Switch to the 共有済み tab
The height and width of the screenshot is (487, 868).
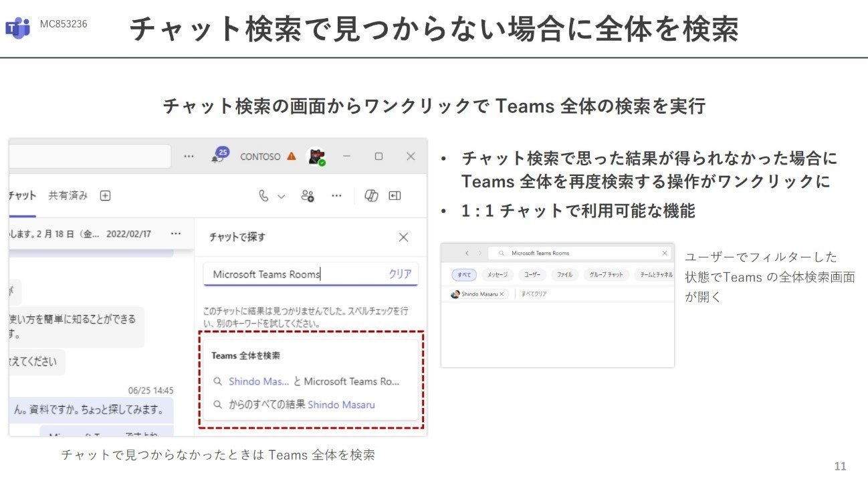(68, 195)
